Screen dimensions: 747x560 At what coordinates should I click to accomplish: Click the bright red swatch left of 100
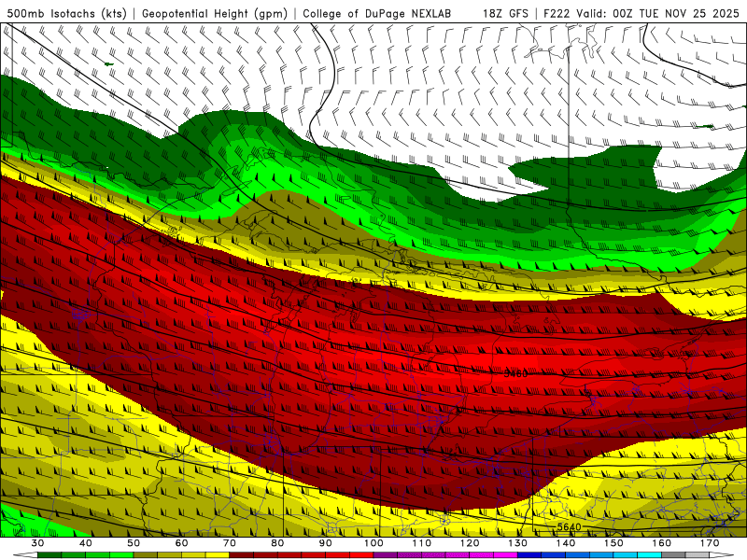361,555
